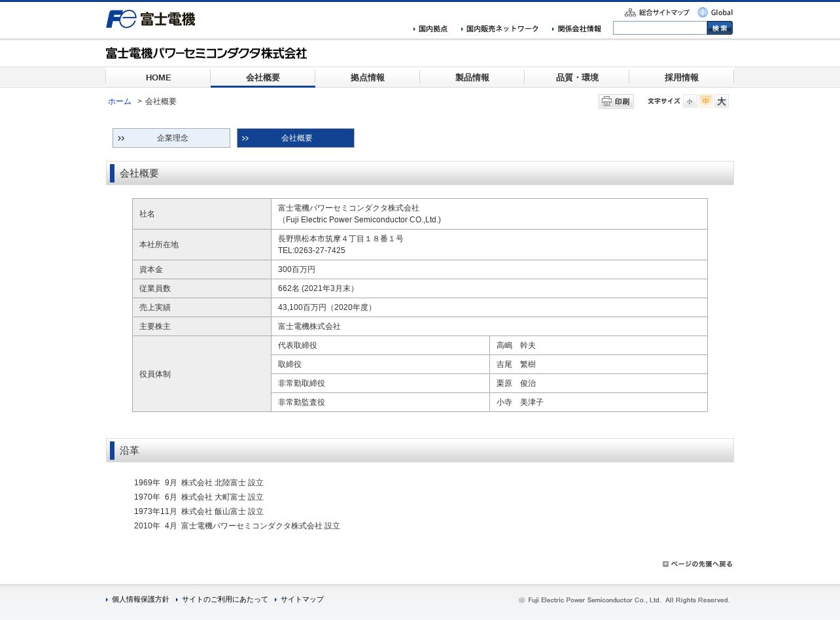This screenshot has width=840, height=620.
Task: Click the 印刷 print button
Action: (616, 101)
